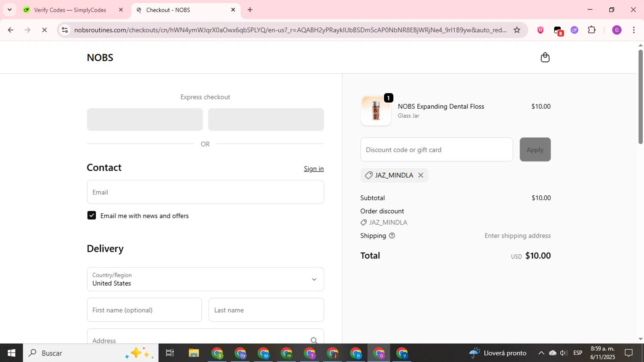Viewport: 644px width, 362px height.
Task: Open tab search dropdown arrow
Action: (9, 9)
